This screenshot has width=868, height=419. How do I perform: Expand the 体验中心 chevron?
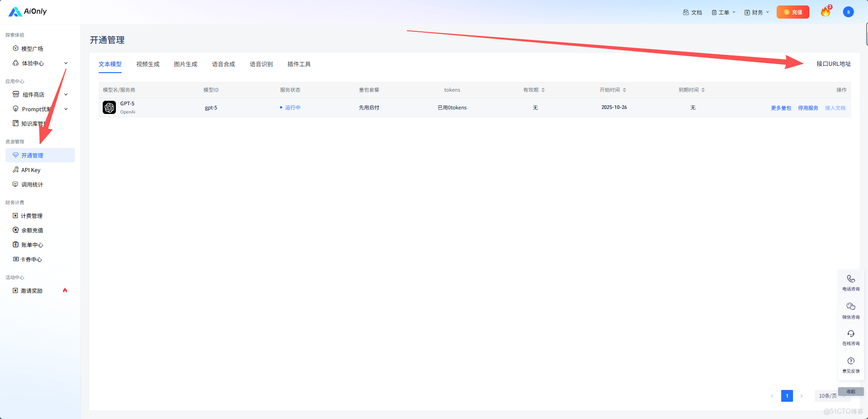(x=66, y=63)
